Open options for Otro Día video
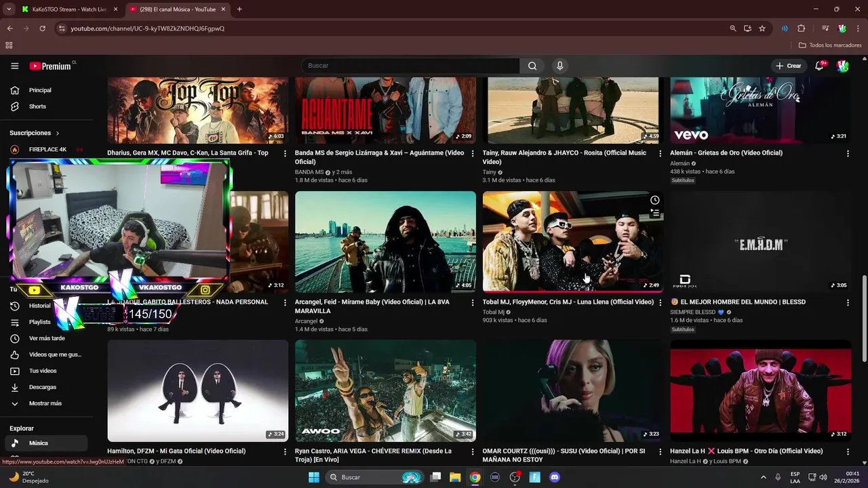This screenshot has height=488, width=868. [848, 452]
